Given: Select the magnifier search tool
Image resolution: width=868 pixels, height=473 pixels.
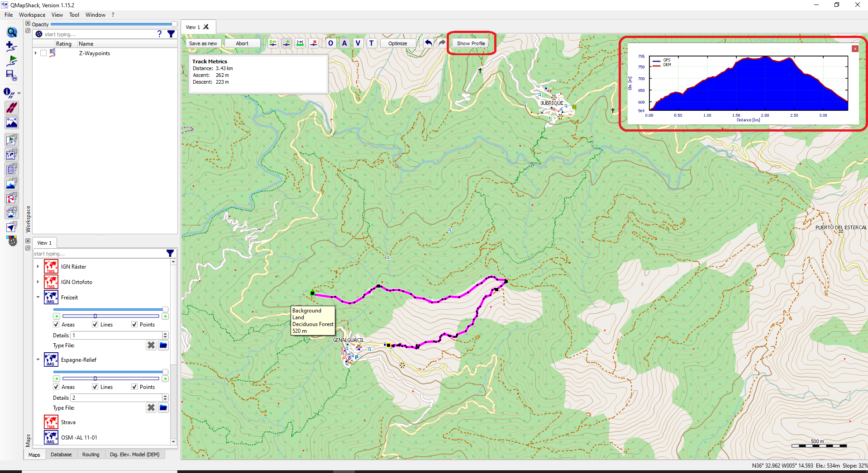Looking at the screenshot, I should (x=12, y=32).
